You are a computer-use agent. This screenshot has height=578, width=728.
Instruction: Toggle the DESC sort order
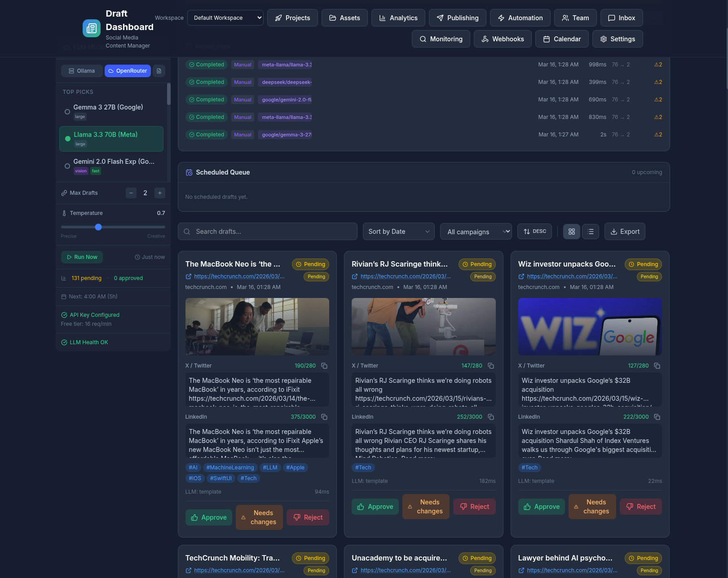pos(534,231)
